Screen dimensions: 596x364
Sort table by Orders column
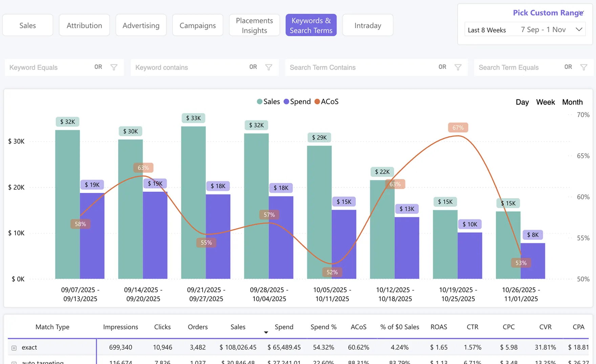tap(198, 327)
